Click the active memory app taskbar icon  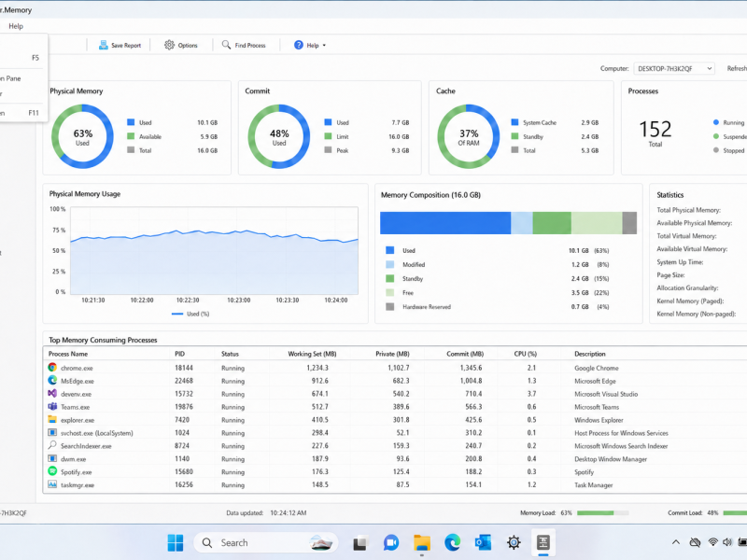click(543, 542)
